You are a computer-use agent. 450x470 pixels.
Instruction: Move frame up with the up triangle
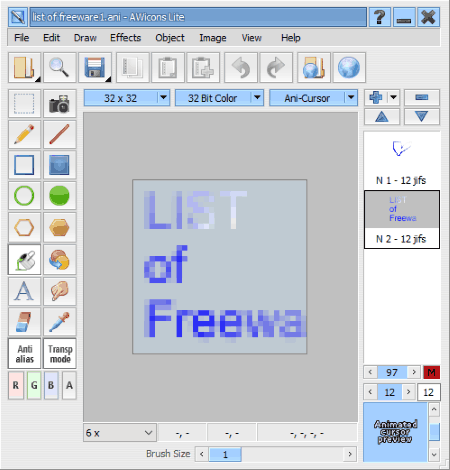click(382, 117)
